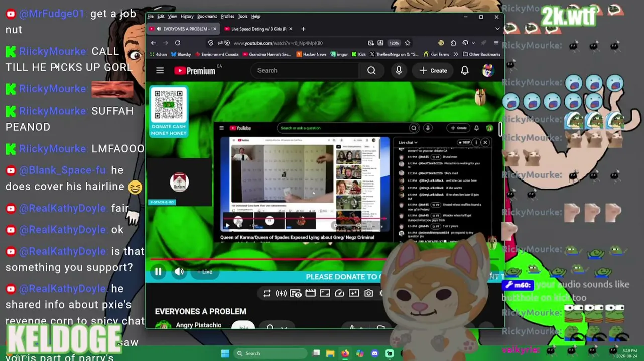The width and height of the screenshot is (644, 361).
Task: Open the YouTube account avatar menu
Action: [x=487, y=71]
